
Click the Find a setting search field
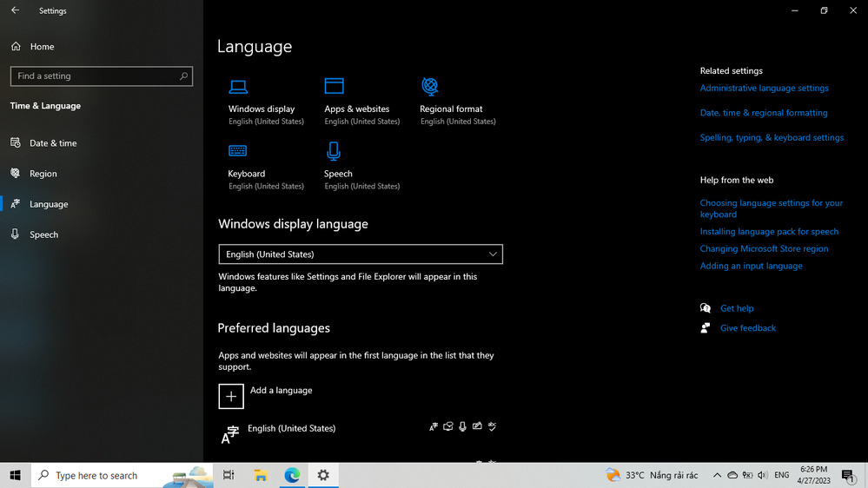click(x=102, y=76)
